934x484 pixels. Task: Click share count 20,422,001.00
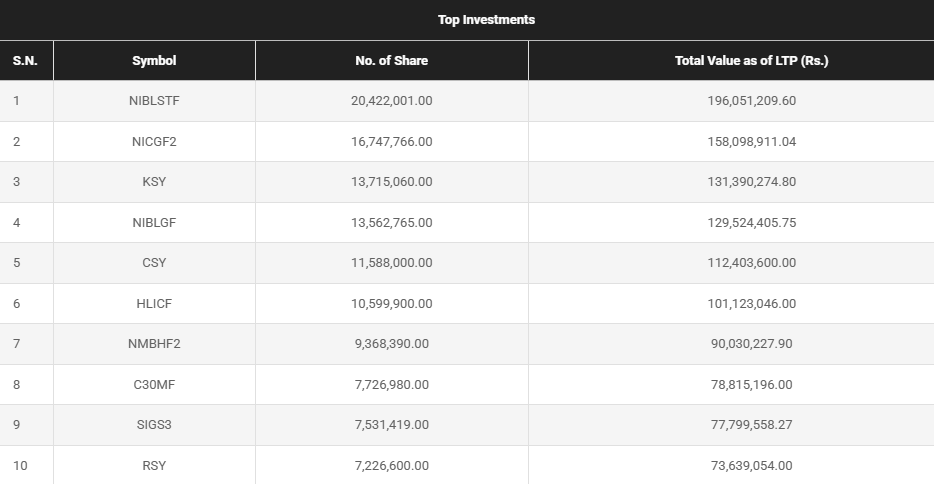(391, 101)
